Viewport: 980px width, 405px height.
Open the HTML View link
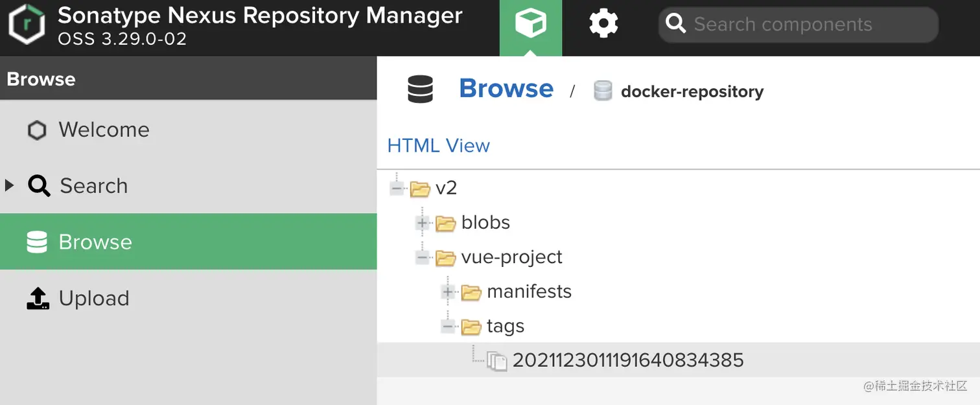[438, 145]
